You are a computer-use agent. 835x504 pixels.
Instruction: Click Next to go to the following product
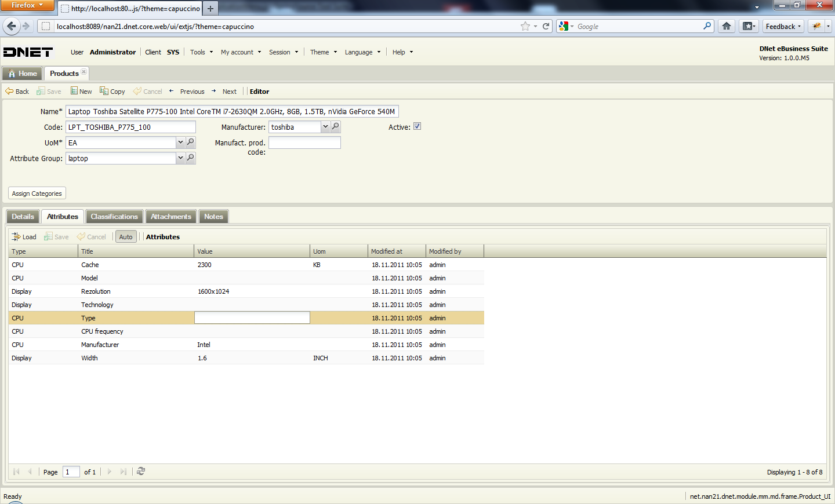[x=228, y=91]
